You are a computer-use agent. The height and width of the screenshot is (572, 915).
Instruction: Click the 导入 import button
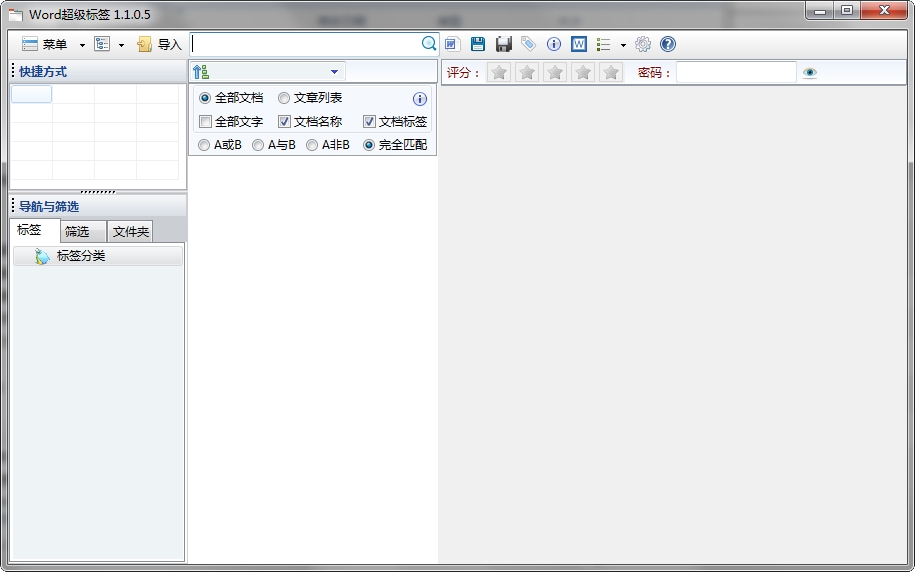(159, 44)
